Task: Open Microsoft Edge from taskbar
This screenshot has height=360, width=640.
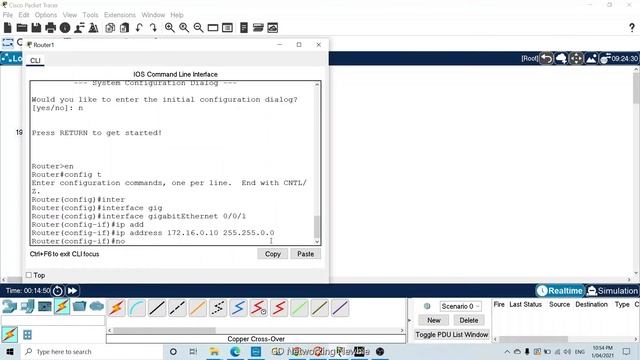Action: pos(235,351)
